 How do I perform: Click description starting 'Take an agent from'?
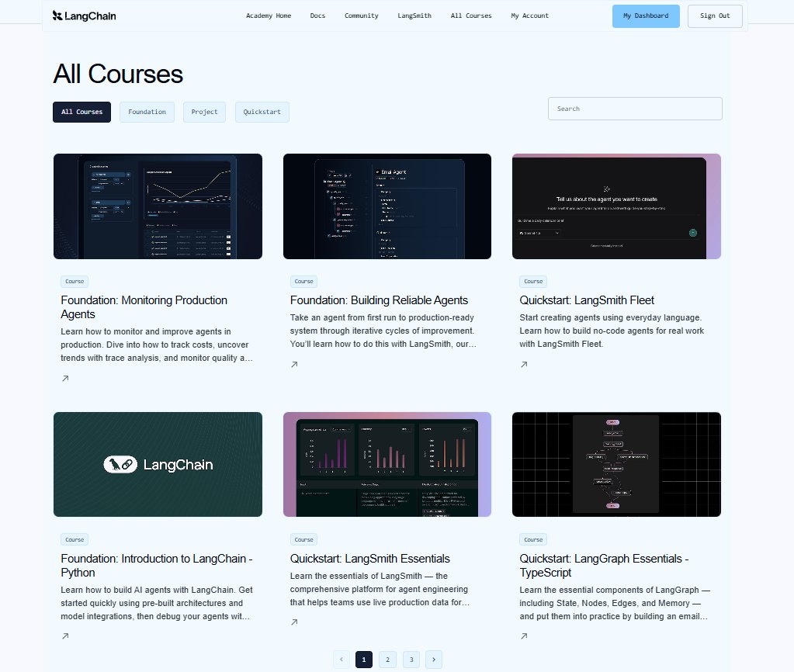[x=383, y=331]
